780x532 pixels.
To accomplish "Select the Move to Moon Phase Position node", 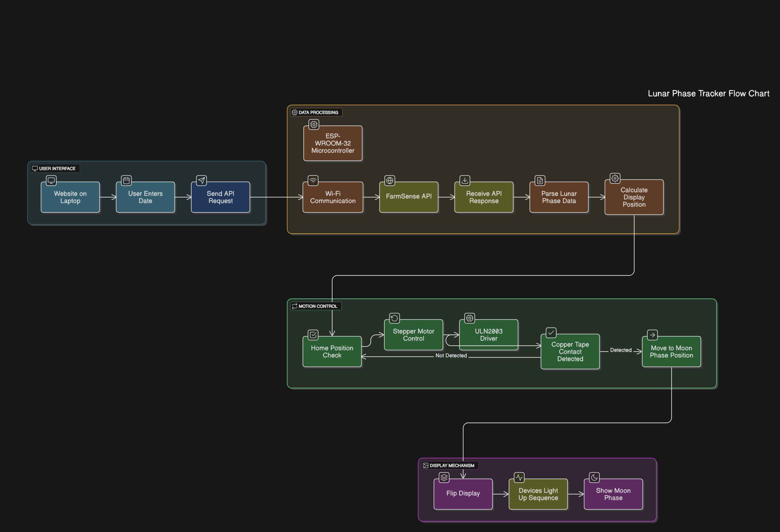I will [x=672, y=352].
